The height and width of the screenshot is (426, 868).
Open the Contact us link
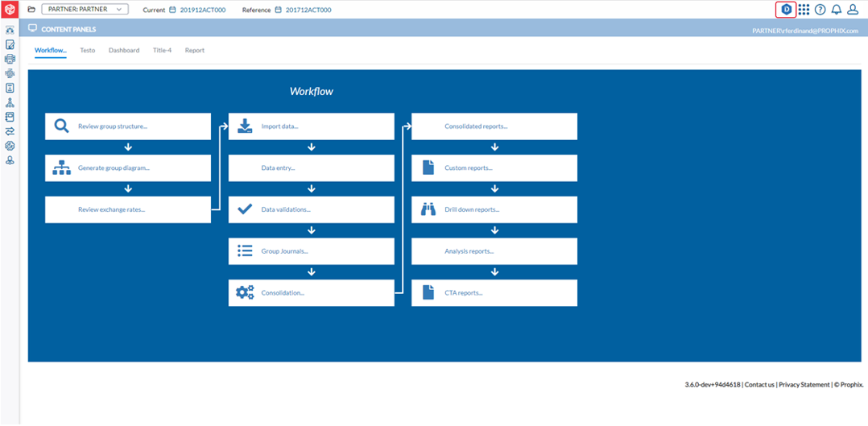(759, 384)
